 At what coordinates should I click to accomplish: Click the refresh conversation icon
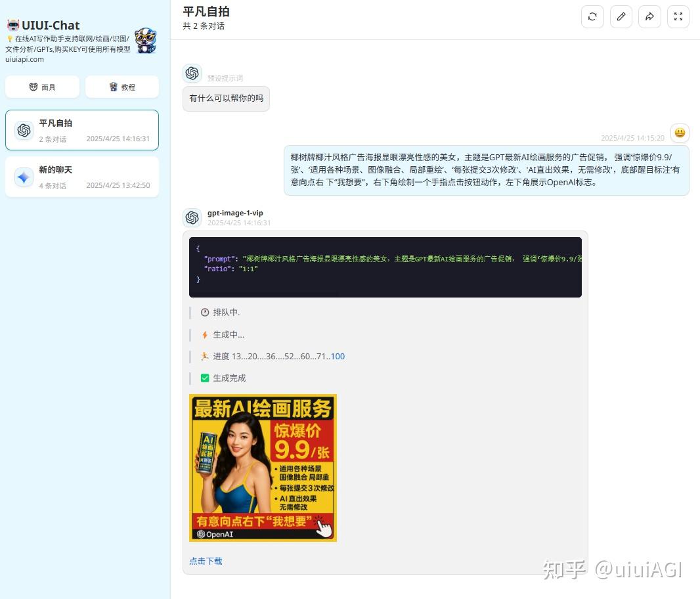point(592,16)
